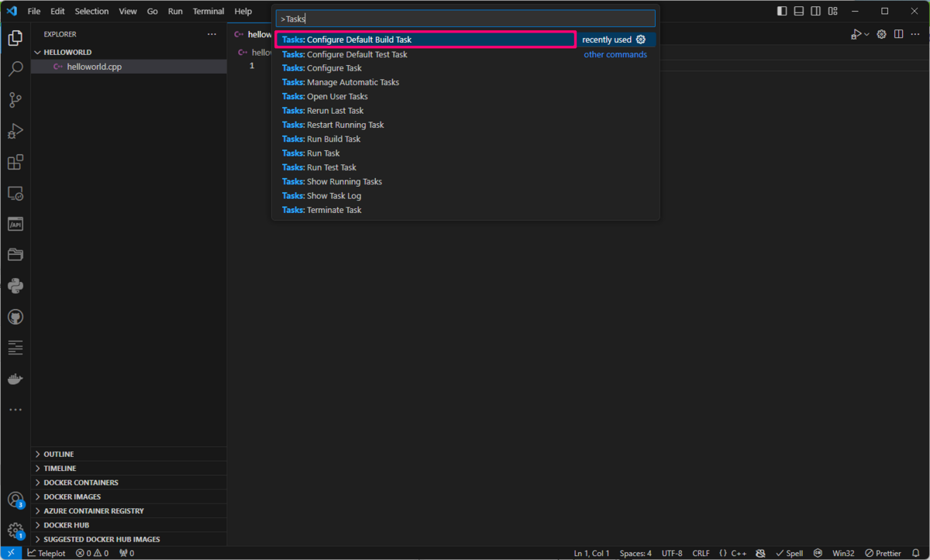This screenshot has width=930, height=560.
Task: Open the notifications bell in status bar
Action: click(x=917, y=553)
